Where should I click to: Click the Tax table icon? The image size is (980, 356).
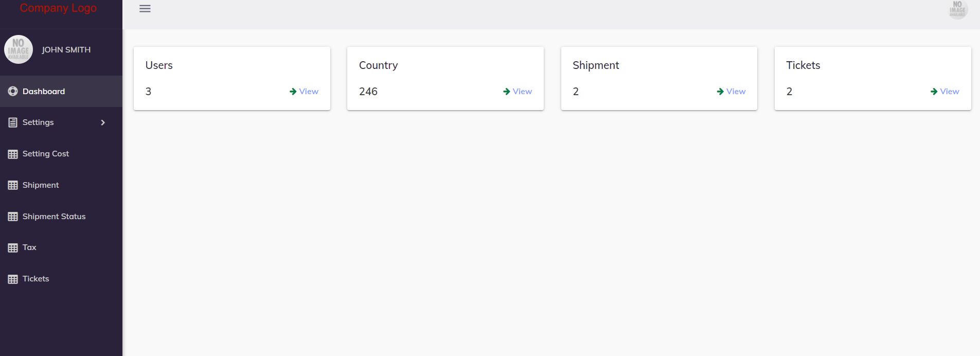click(x=13, y=248)
